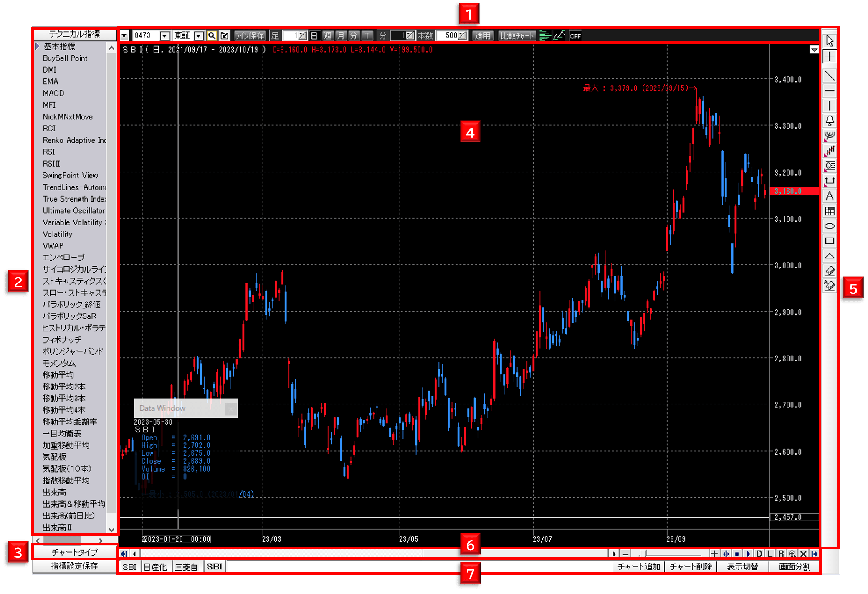Image resolution: width=868 pixels, height=594 pixels.
Task: Click the zoom magnifier icon in bottom bar
Action: [792, 554]
